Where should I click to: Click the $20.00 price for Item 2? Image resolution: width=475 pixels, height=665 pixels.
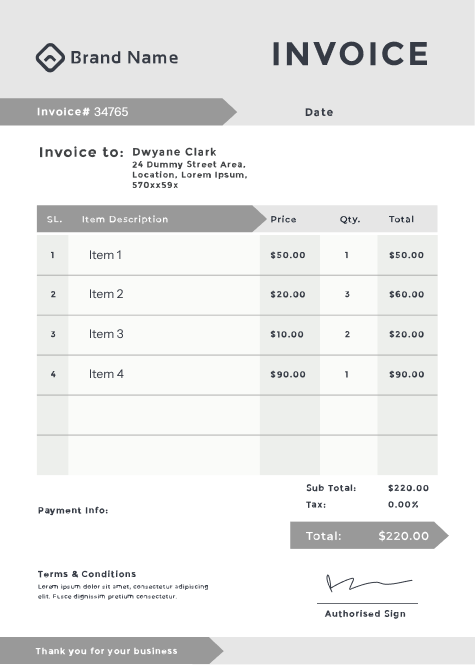(288, 294)
